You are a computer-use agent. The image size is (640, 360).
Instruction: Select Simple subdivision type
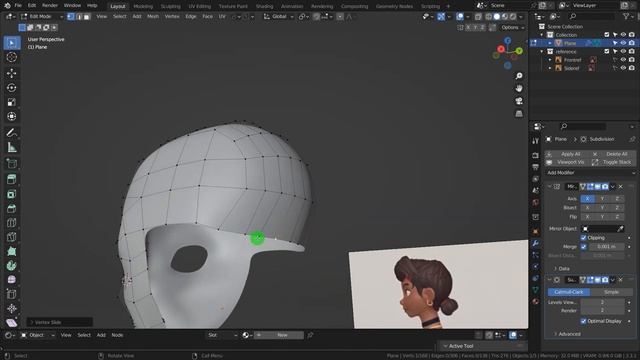611,292
